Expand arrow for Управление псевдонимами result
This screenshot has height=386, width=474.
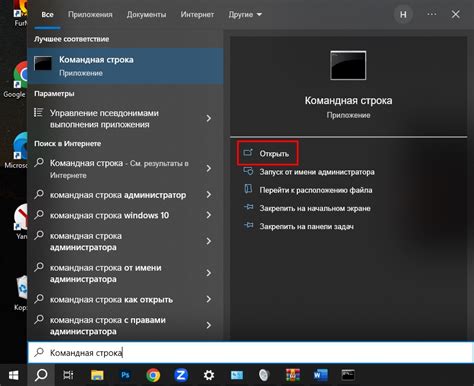pyautogui.click(x=209, y=118)
